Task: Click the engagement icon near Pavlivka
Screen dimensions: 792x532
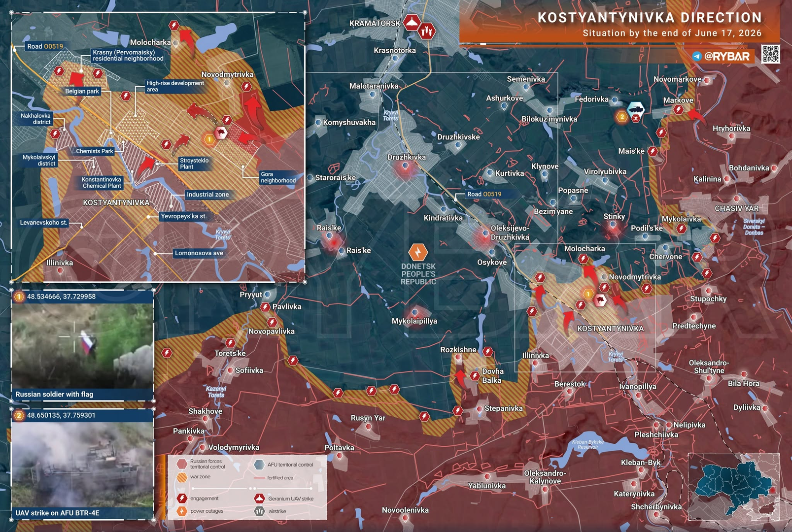Action: (x=265, y=307)
